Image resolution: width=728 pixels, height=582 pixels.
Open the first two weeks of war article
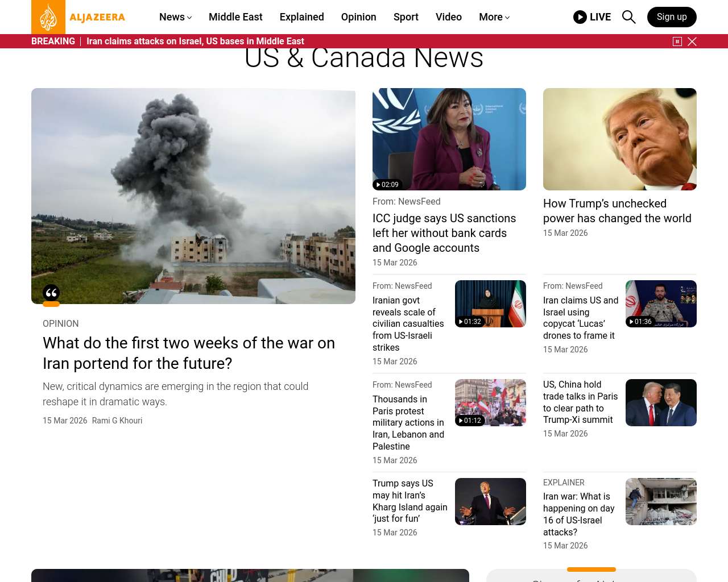coord(189,353)
